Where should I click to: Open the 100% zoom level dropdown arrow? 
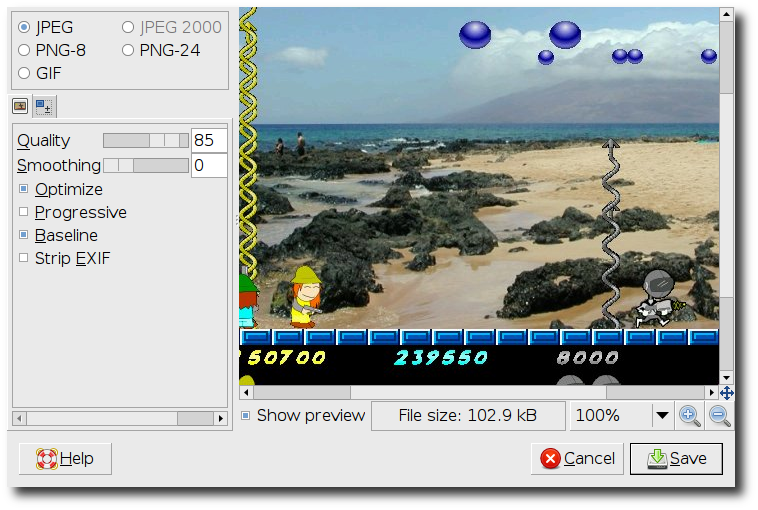[x=662, y=415]
